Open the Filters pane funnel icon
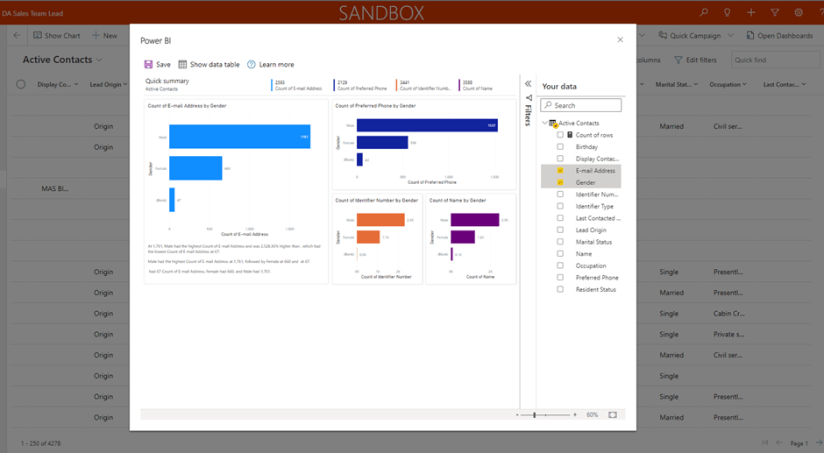The image size is (824, 453). coord(529,98)
